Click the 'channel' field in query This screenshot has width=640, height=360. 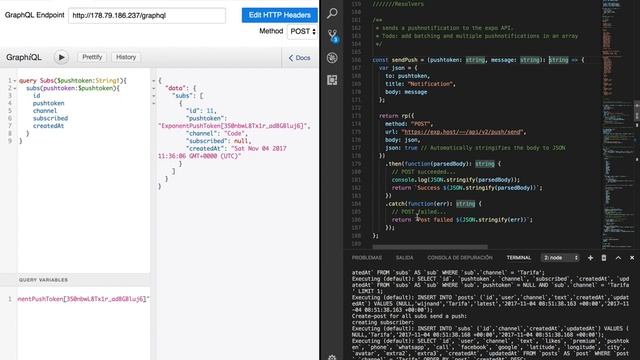click(x=45, y=111)
